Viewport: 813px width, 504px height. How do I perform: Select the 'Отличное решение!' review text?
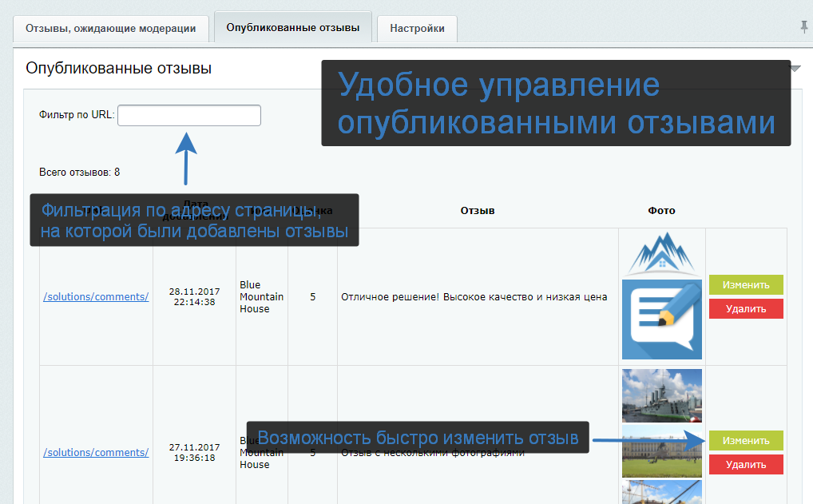474,297
